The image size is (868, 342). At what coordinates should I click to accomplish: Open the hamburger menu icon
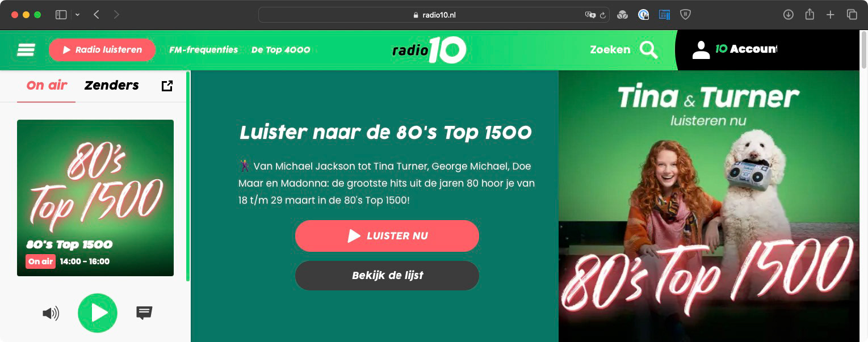26,50
